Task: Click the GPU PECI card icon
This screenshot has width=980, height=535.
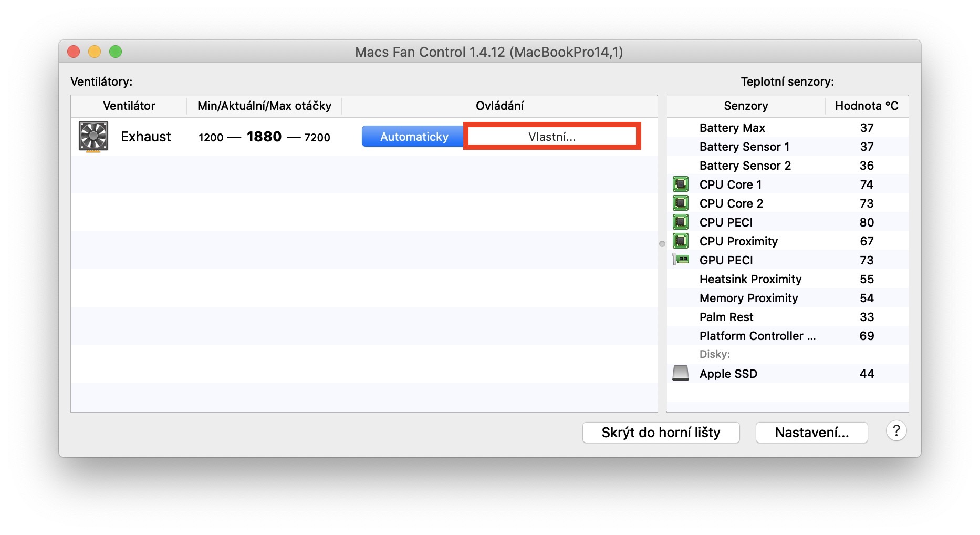Action: point(681,260)
